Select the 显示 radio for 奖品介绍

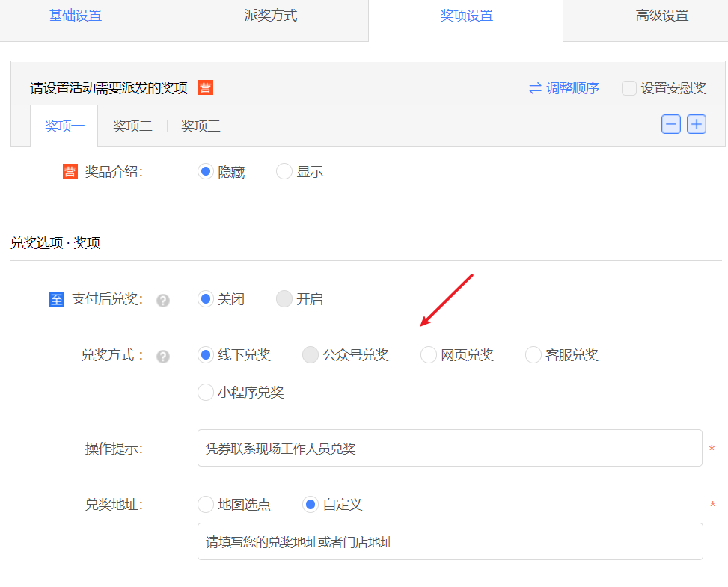284,171
